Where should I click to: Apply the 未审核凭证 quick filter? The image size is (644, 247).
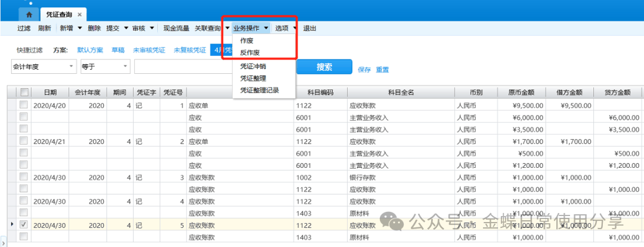point(148,50)
